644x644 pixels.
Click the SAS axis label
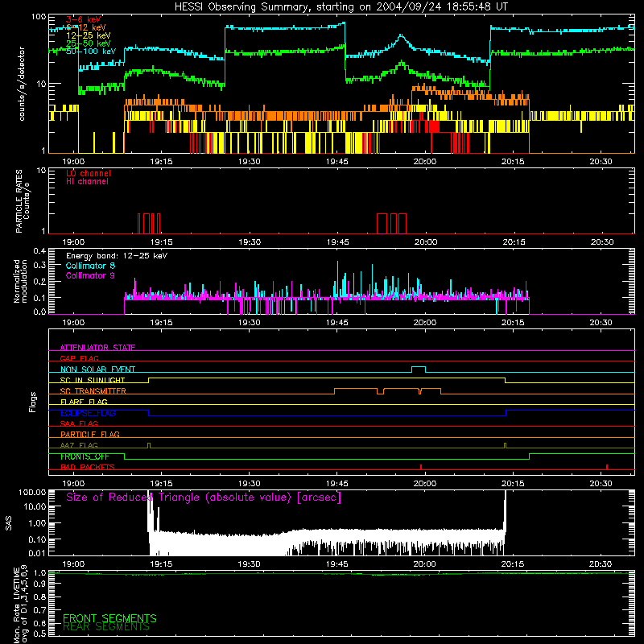point(8,523)
